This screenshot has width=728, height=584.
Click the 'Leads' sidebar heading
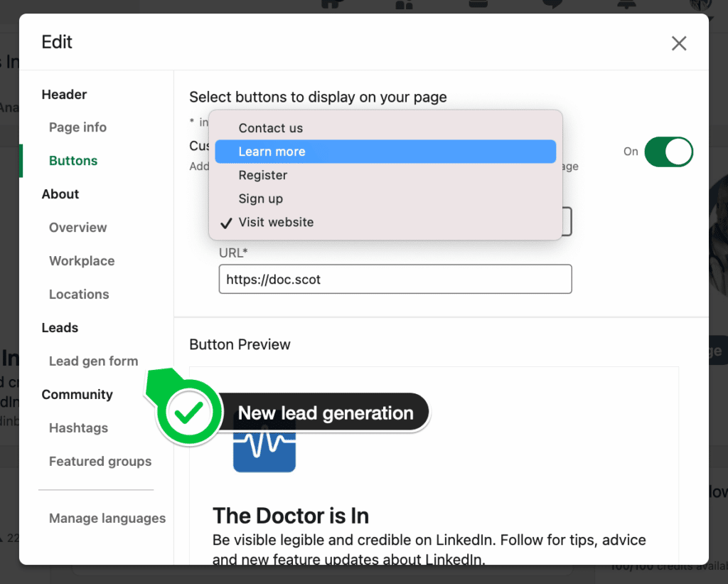pyautogui.click(x=60, y=327)
